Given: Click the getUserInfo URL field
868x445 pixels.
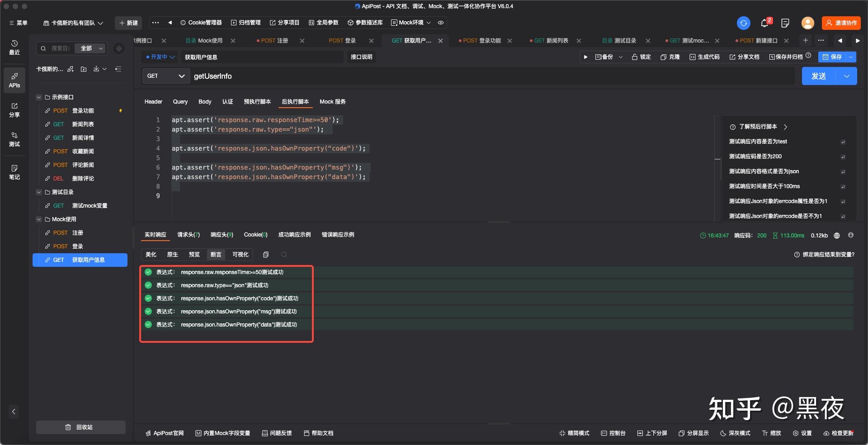Looking at the screenshot, I should pos(493,76).
